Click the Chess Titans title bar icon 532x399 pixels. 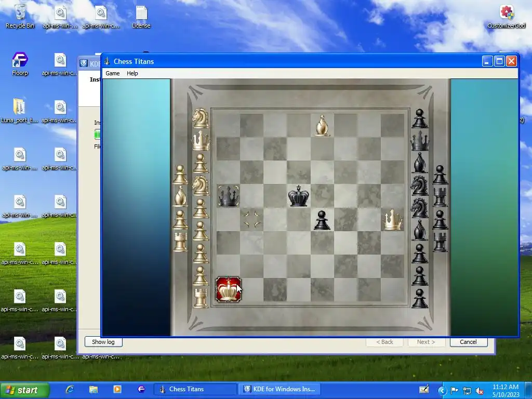pyautogui.click(x=107, y=61)
